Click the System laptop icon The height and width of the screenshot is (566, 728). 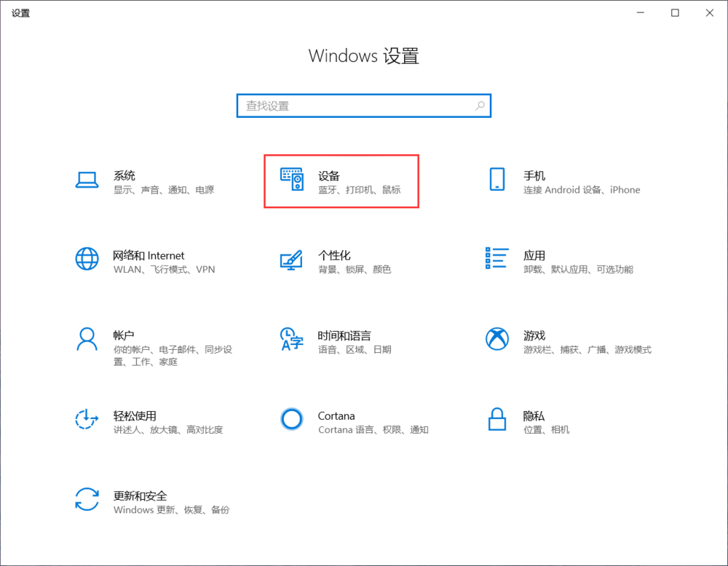pyautogui.click(x=87, y=180)
